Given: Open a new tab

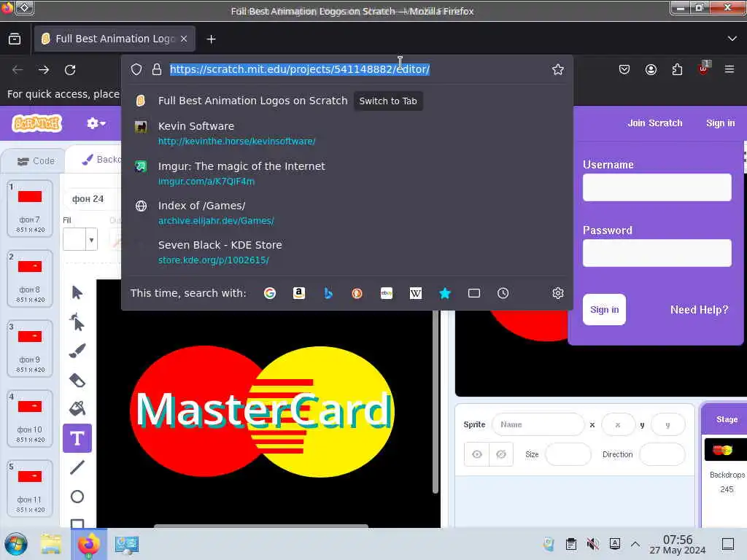Looking at the screenshot, I should (x=211, y=39).
